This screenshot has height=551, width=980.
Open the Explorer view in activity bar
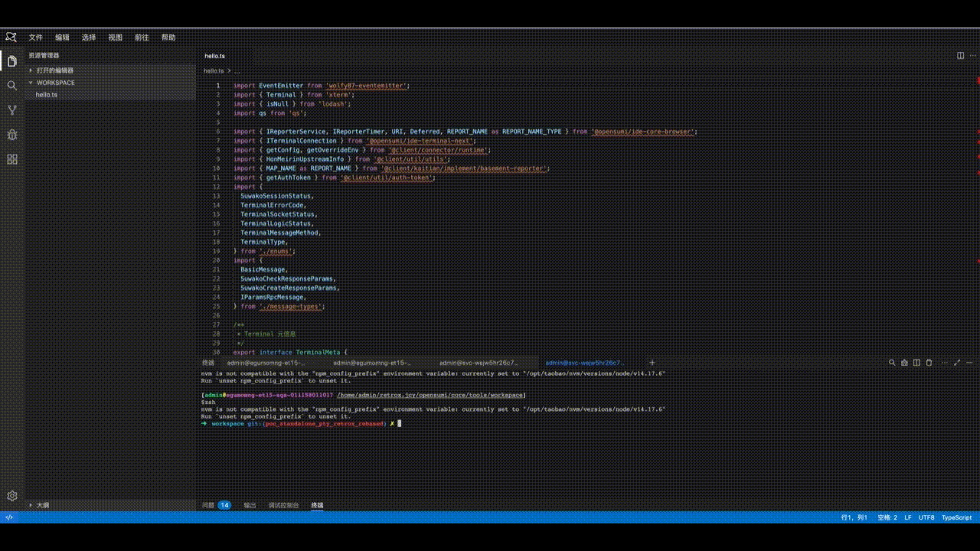(x=11, y=61)
